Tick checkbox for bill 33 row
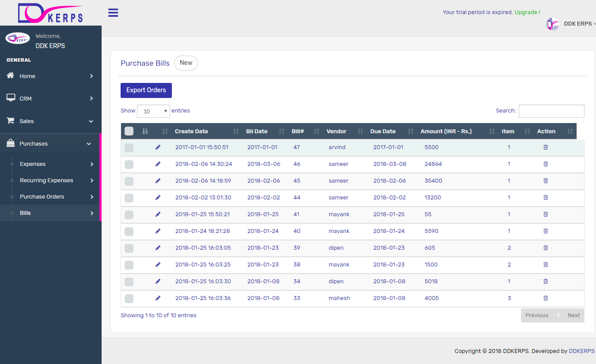 (x=129, y=299)
